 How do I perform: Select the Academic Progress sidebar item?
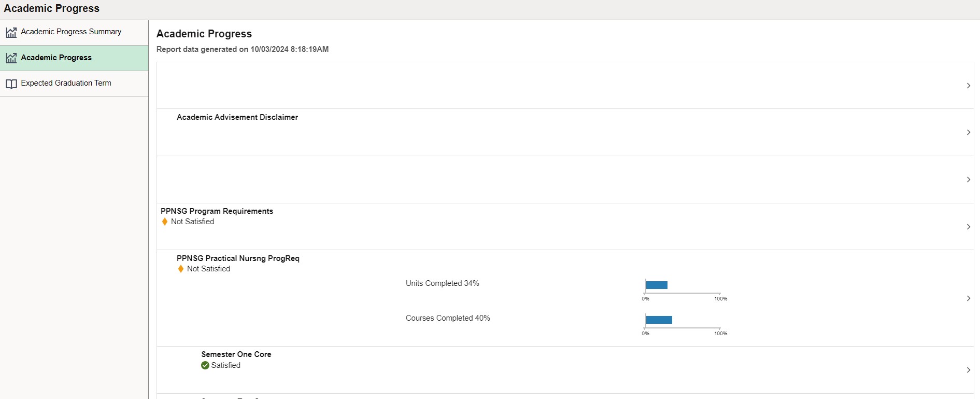point(56,58)
